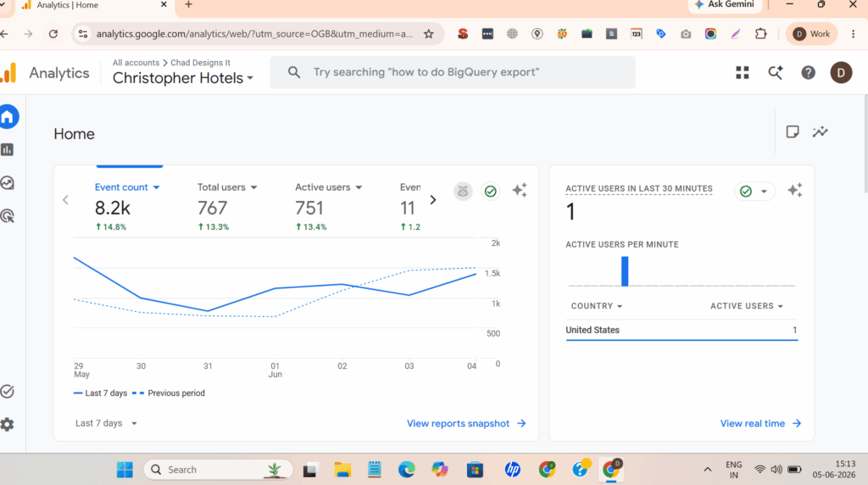Open the Help question mark icon
Image resolution: width=868 pixels, height=485 pixels.
pyautogui.click(x=808, y=73)
